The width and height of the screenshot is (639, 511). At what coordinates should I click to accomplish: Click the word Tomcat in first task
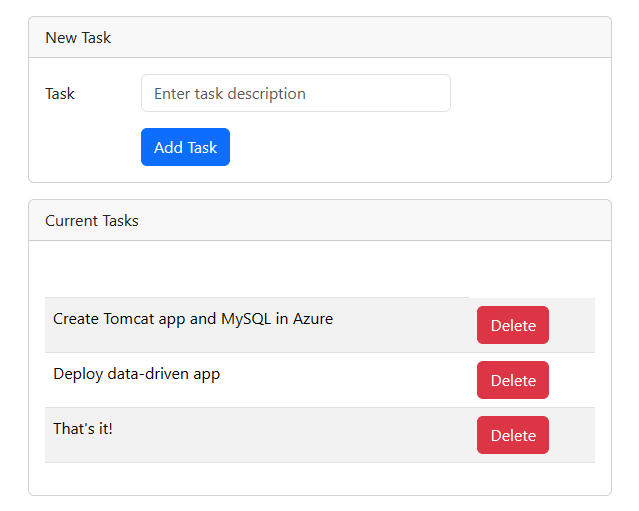(130, 319)
